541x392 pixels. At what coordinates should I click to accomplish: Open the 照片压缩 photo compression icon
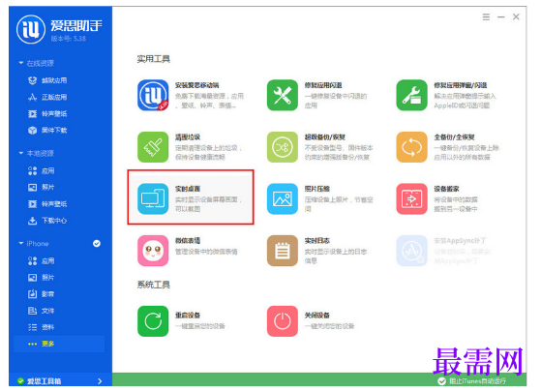coord(283,198)
